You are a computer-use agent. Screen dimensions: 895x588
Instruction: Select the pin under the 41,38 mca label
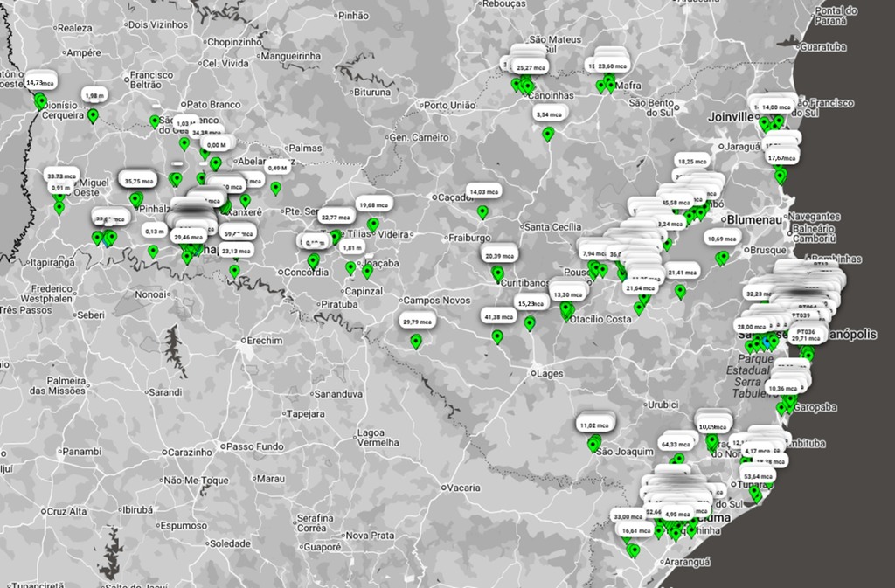[x=497, y=336]
